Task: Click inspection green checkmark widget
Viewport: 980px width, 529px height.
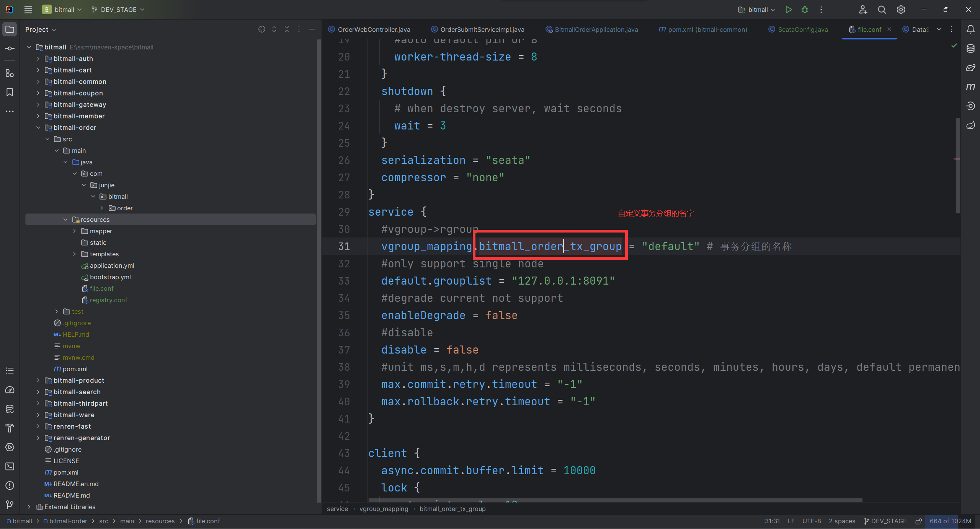Action: click(954, 46)
